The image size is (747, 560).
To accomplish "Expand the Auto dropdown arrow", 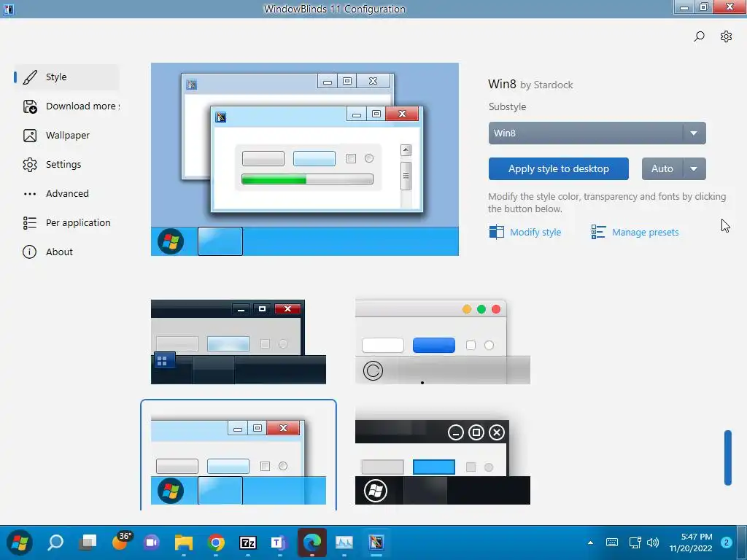I will 694,168.
